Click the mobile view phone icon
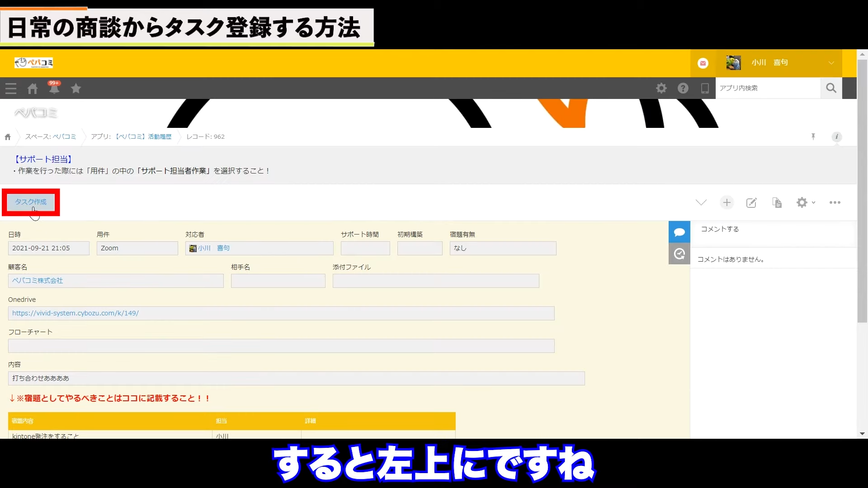This screenshot has width=868, height=488. [704, 88]
